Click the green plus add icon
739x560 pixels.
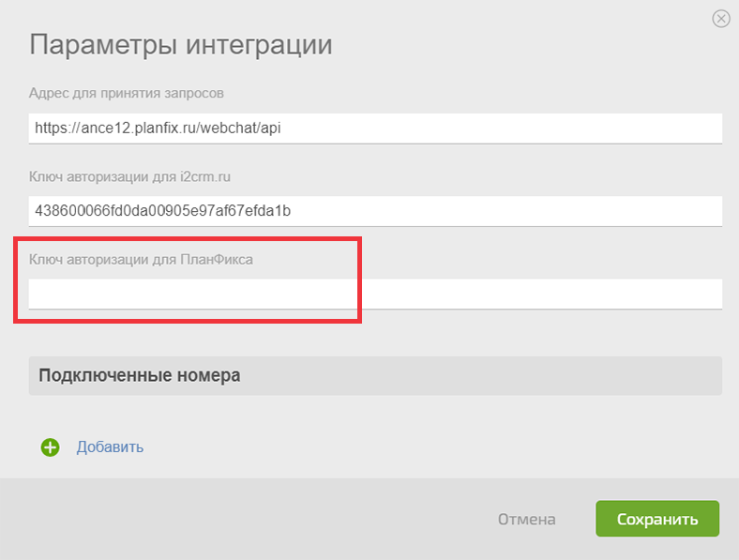50,447
